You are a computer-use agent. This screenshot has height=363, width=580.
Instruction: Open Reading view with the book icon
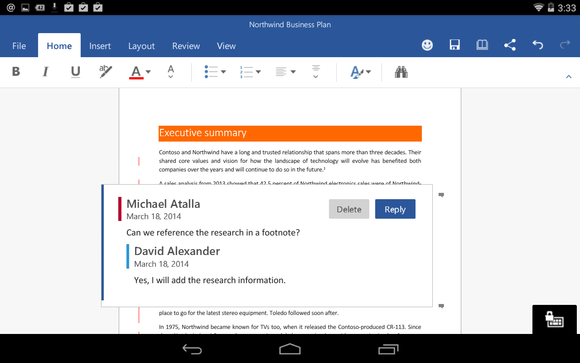[482, 45]
